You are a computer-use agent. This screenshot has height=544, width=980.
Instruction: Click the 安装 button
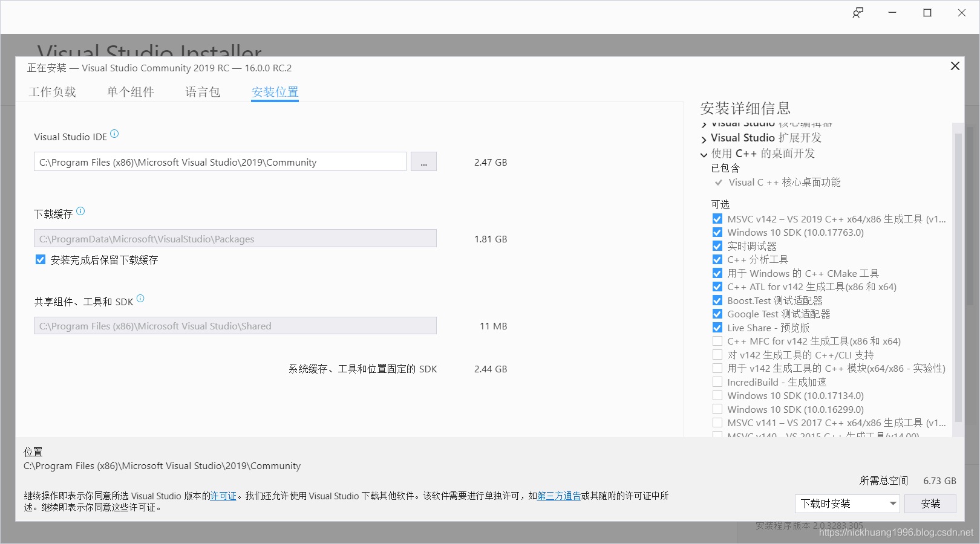[x=930, y=504]
